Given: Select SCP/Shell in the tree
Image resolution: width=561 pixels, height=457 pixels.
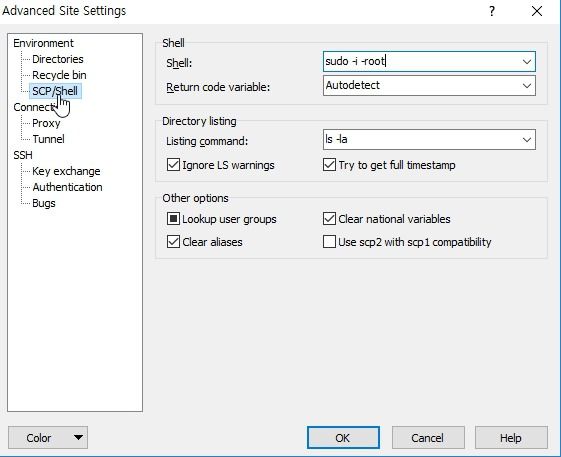Looking at the screenshot, I should (x=55, y=91).
